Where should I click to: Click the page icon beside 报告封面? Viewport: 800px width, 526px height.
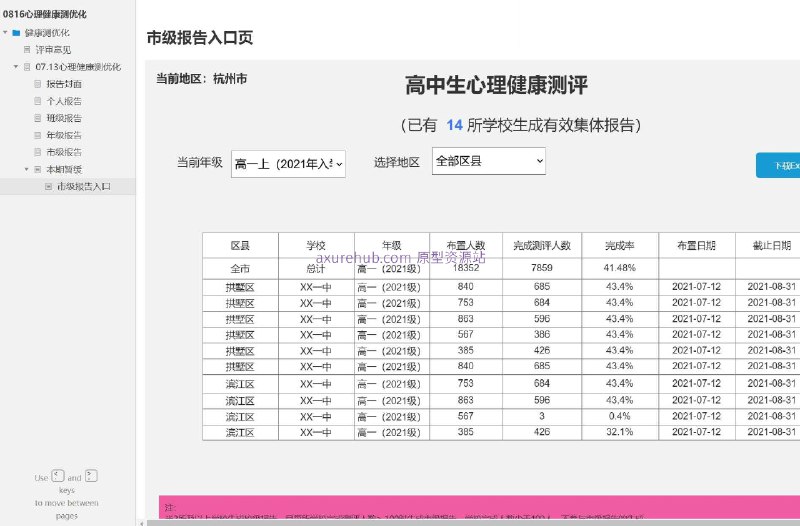pyautogui.click(x=38, y=84)
